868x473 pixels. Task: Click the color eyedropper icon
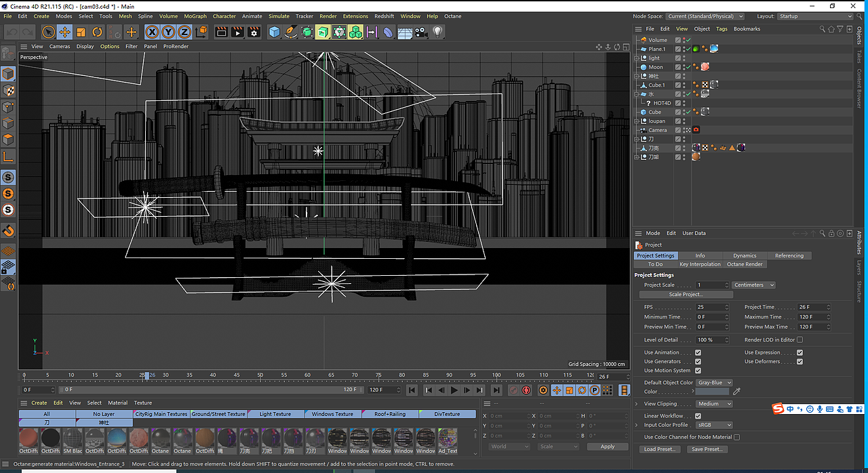(x=736, y=392)
